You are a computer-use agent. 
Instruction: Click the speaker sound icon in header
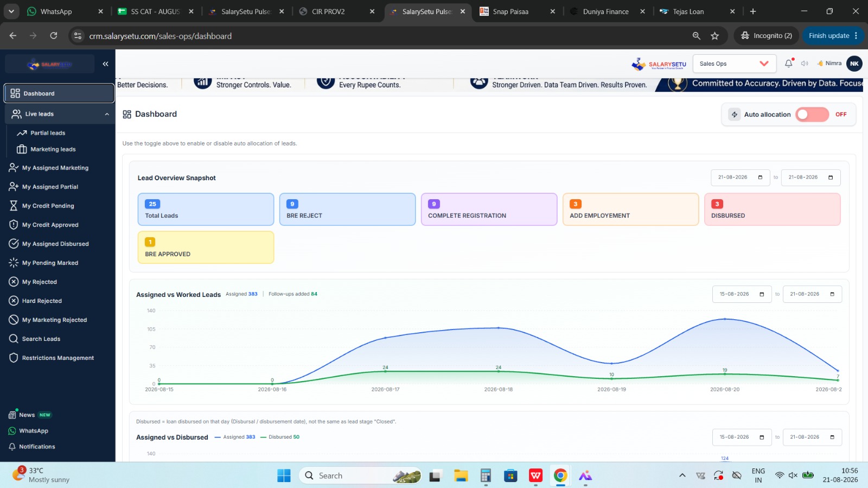click(x=805, y=64)
